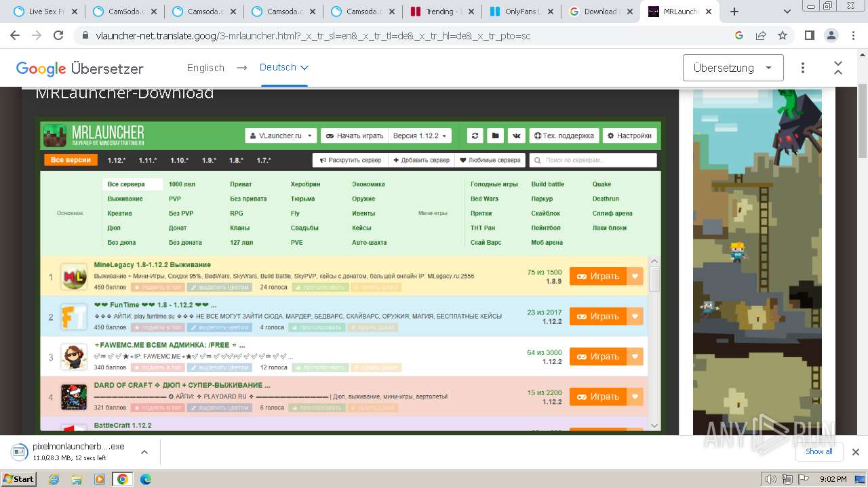Screen dimensions: 868x488
Task: Click the Добавить сервер button
Action: tap(421, 160)
